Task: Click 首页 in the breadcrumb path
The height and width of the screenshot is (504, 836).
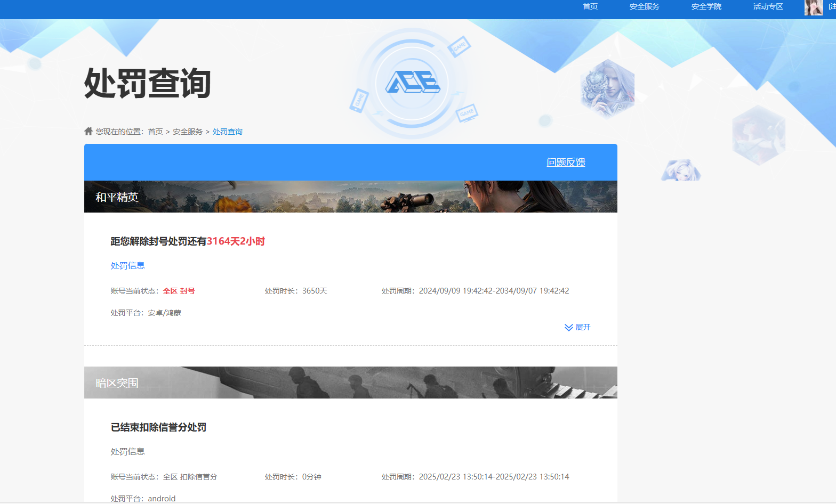Action: (x=155, y=132)
